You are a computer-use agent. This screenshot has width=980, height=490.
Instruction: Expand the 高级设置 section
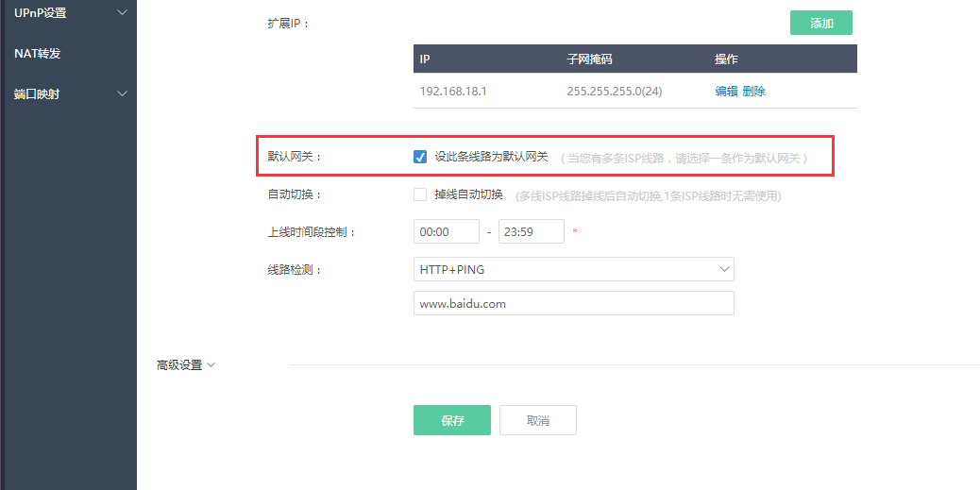[x=186, y=365]
